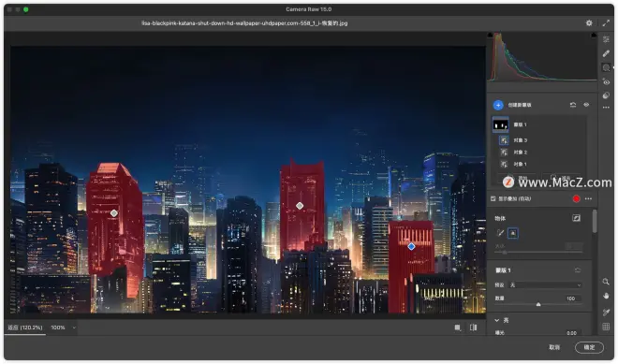Toggle highlight clipping warning in histogram
The height and width of the screenshot is (364, 618).
click(x=594, y=35)
